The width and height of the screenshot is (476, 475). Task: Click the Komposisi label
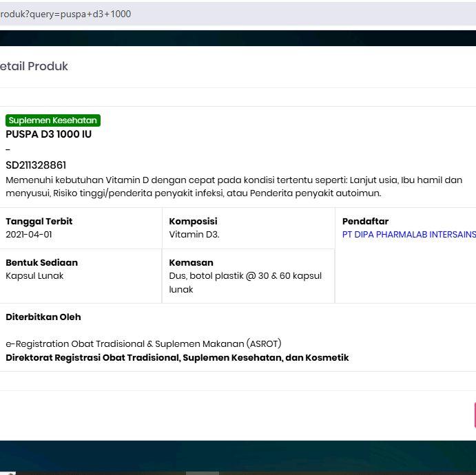pyautogui.click(x=193, y=221)
